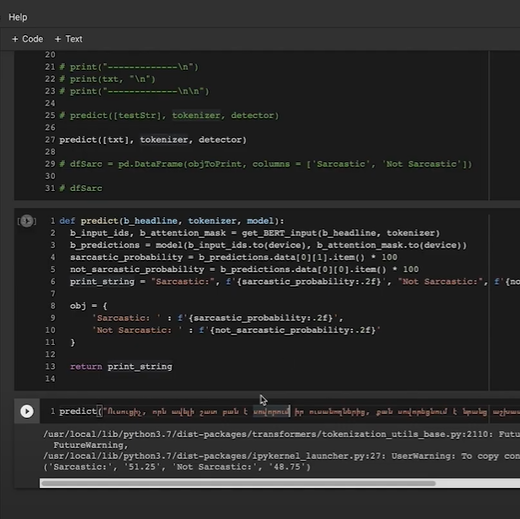Image resolution: width=520 pixels, height=519 pixels.
Task: Click line 'sarcastic_probability = b_predictions.data[0][1]'
Action: (x=234, y=257)
